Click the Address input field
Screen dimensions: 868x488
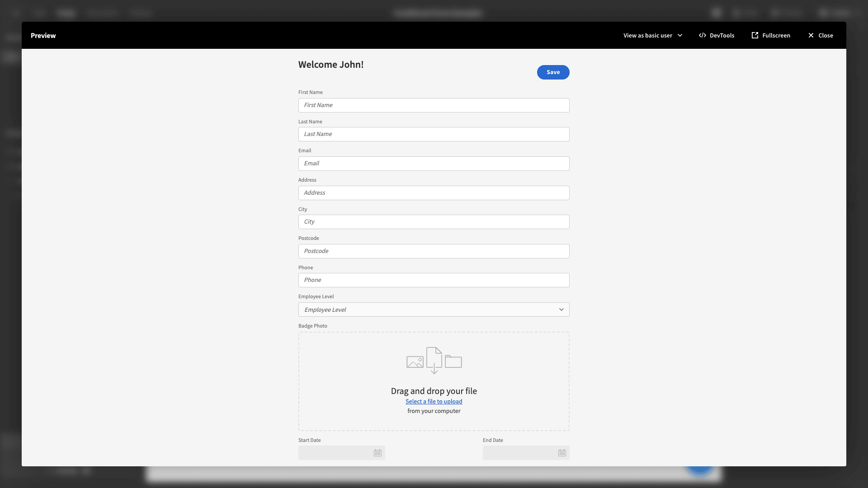tap(434, 192)
